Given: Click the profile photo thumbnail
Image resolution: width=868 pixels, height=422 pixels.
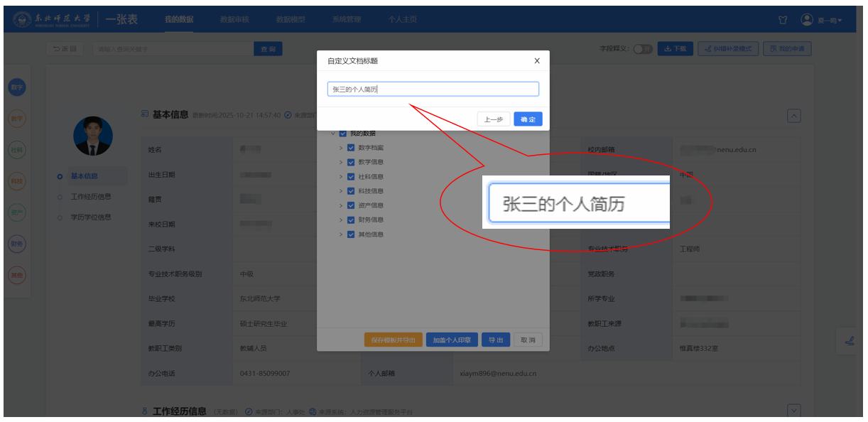Looking at the screenshot, I should click(93, 136).
